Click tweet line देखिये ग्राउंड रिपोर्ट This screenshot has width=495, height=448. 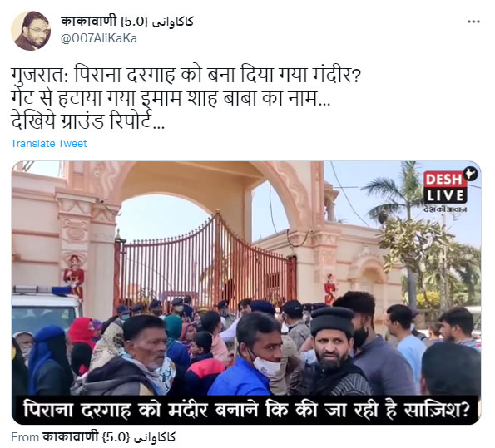click(87, 121)
